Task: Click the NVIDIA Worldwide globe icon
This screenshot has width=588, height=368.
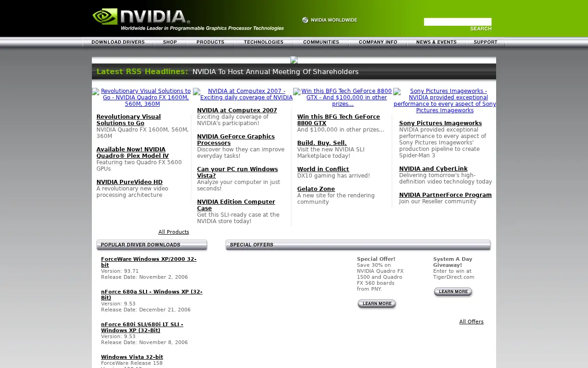Action: click(x=305, y=20)
